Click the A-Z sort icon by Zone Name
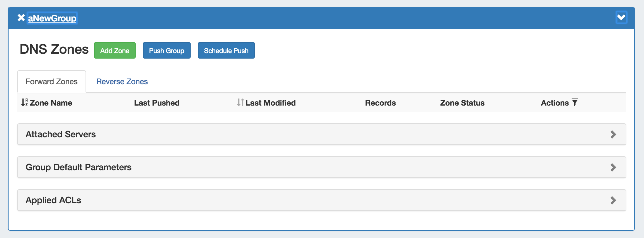The height and width of the screenshot is (238, 644). click(x=24, y=103)
